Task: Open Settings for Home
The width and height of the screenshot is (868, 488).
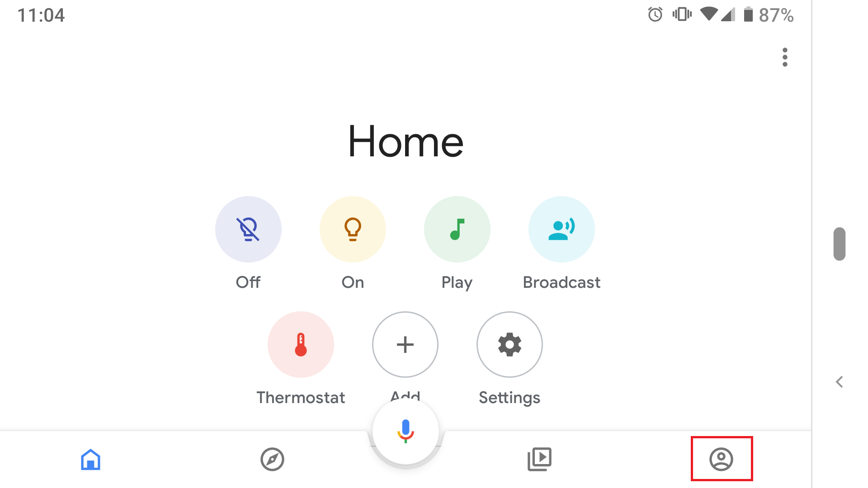Action: click(x=509, y=344)
